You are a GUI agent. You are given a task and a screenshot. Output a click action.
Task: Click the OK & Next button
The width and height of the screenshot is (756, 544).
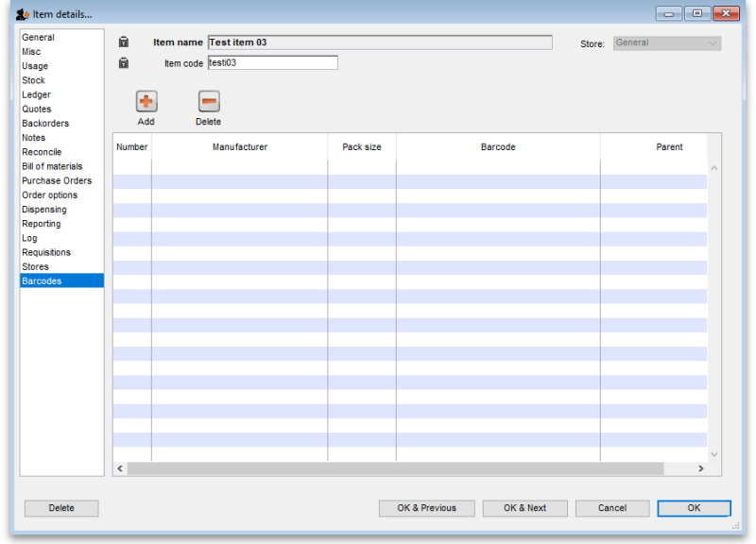click(524, 508)
